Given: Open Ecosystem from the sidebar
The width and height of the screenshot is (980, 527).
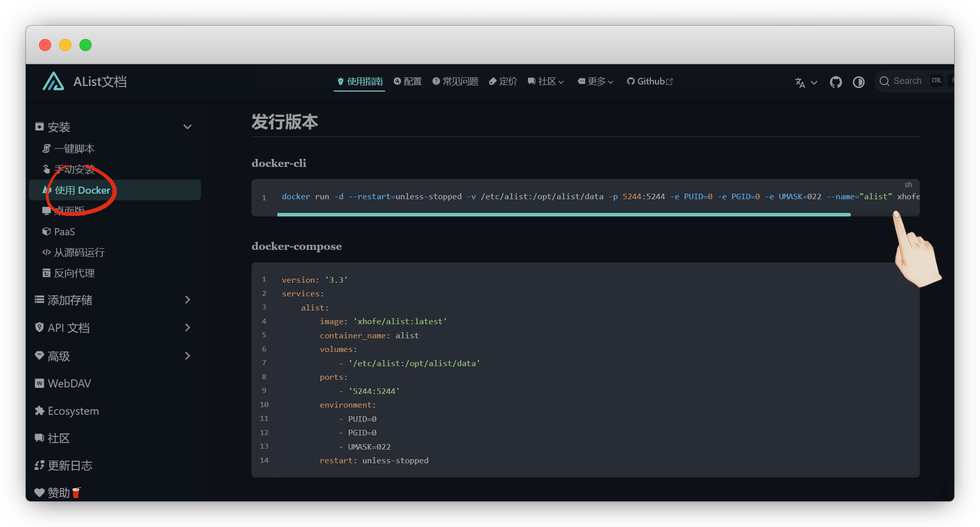Looking at the screenshot, I should coord(73,411).
